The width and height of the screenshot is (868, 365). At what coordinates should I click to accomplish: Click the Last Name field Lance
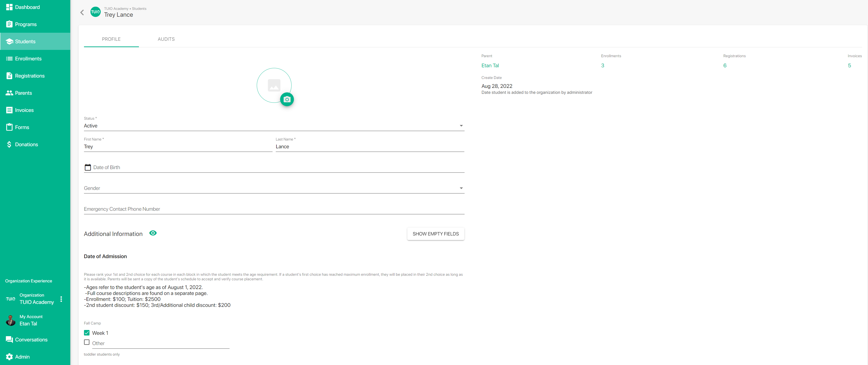tap(370, 147)
